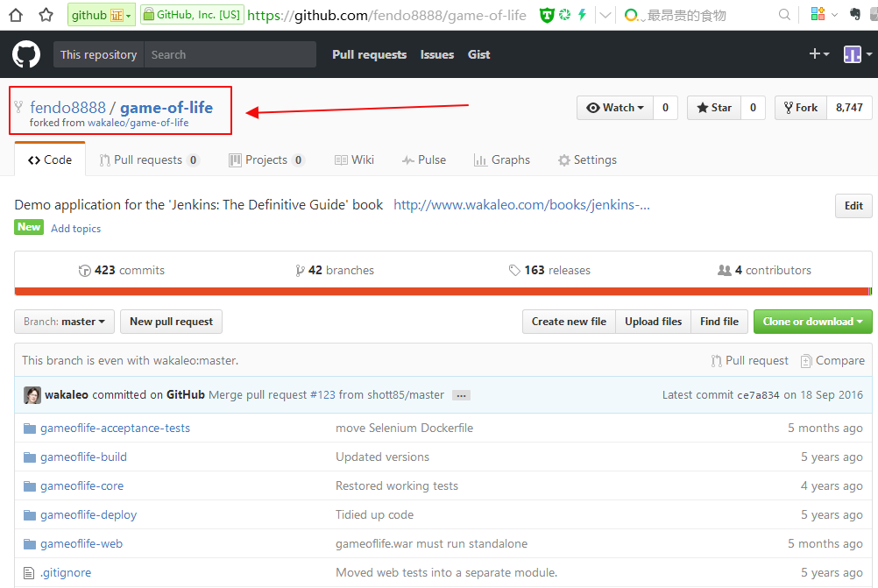This screenshot has height=588, width=878.
Task: Click the Compare link
Action: click(832, 361)
